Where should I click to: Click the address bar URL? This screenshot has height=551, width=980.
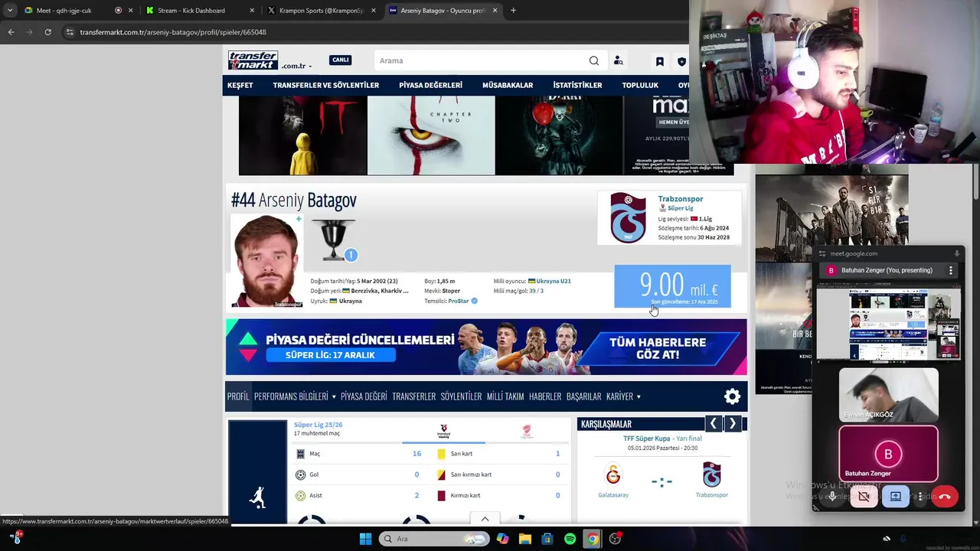click(173, 32)
